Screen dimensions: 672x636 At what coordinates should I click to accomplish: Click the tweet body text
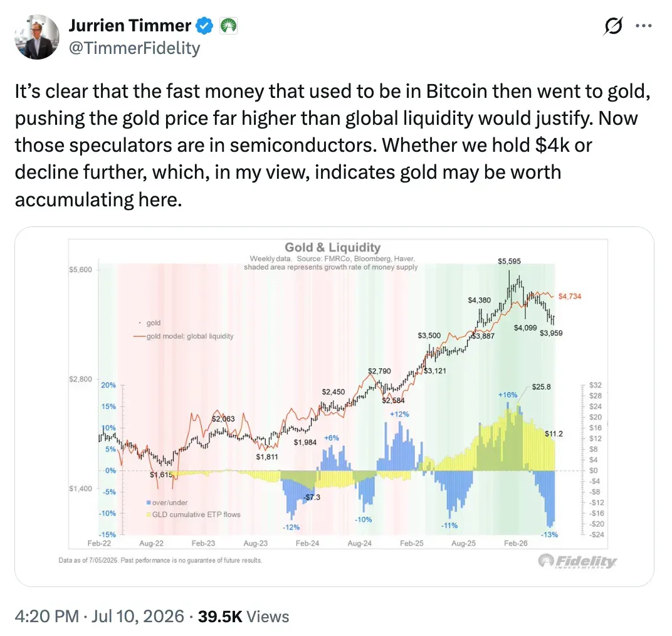(333, 146)
